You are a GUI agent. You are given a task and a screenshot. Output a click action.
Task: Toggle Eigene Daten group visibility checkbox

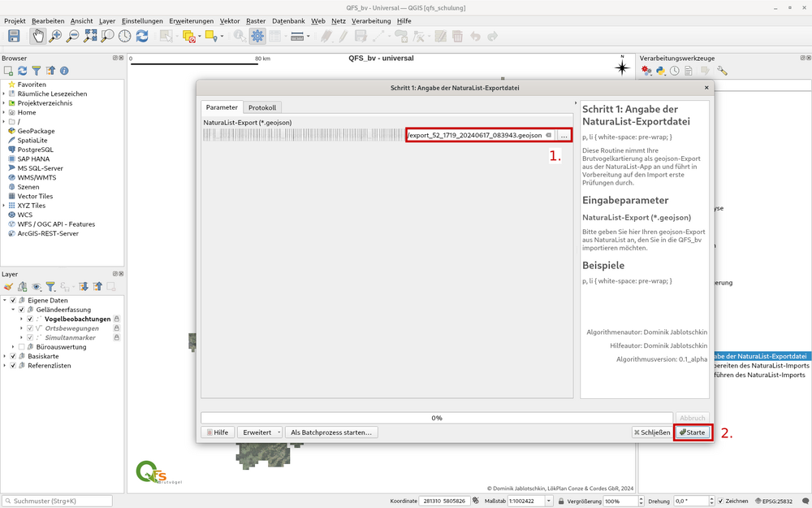click(x=14, y=301)
